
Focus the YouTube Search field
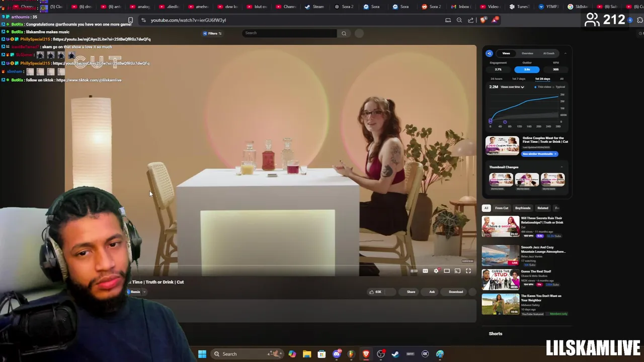[x=289, y=33]
